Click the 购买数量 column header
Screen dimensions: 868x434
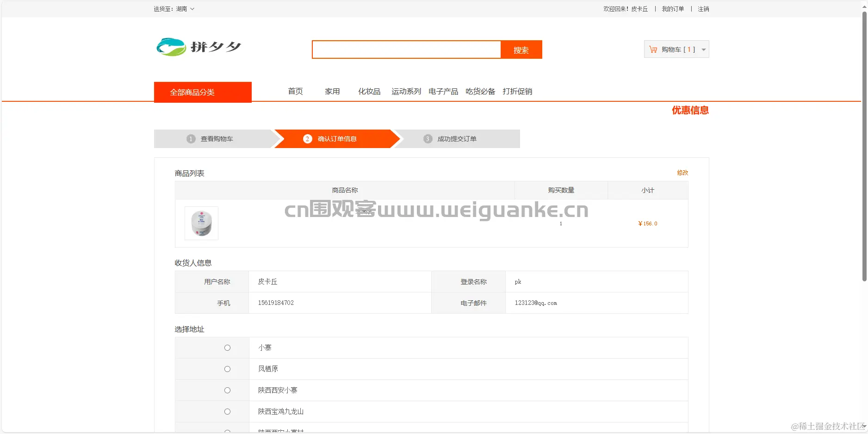(561, 190)
